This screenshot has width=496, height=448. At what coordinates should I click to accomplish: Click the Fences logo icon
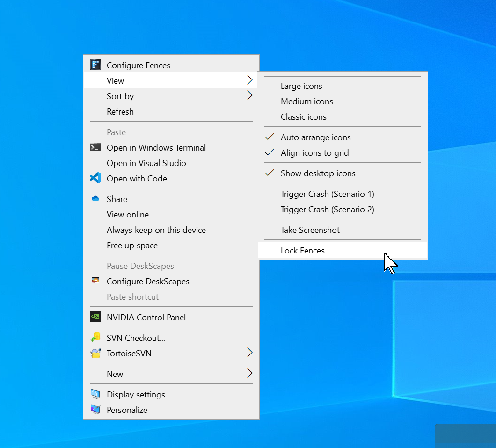point(95,65)
